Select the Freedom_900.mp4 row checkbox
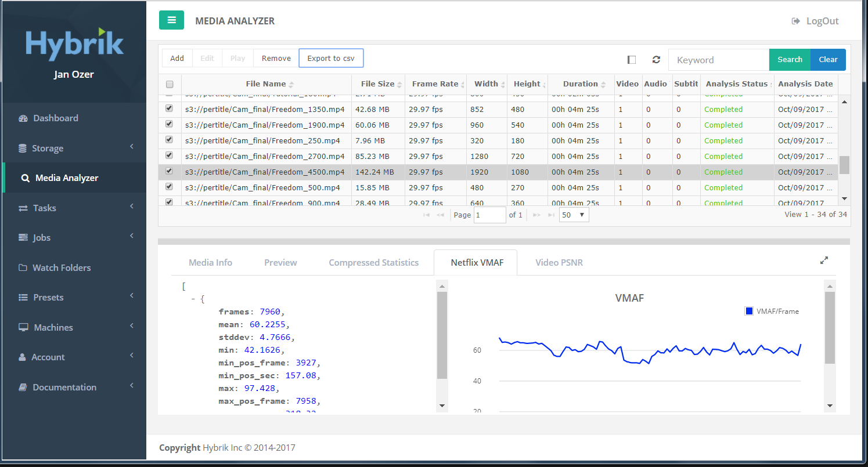 [169, 202]
